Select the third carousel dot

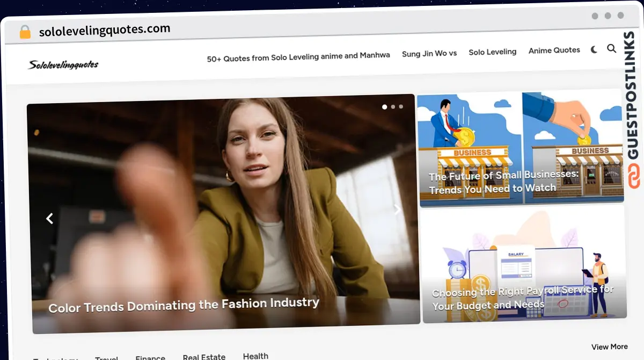tap(401, 106)
